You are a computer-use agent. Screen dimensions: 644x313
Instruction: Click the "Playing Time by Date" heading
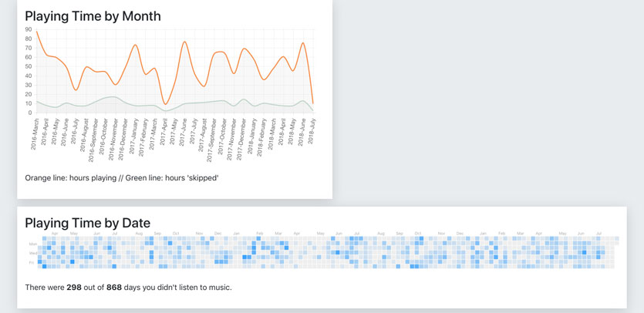89,223
